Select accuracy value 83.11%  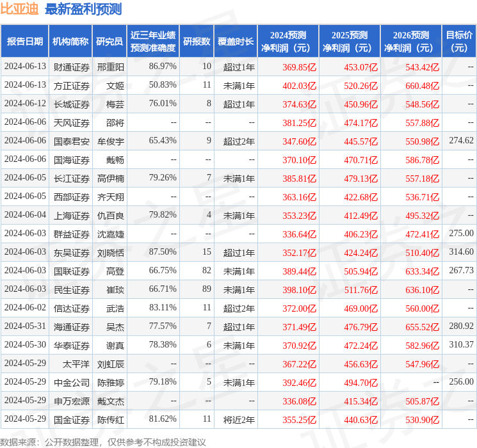(163, 307)
